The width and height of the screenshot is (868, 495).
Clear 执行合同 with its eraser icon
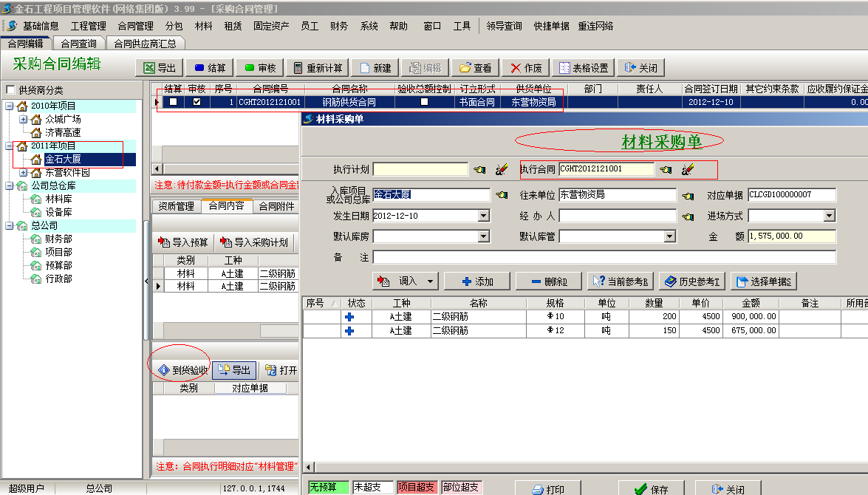point(688,169)
